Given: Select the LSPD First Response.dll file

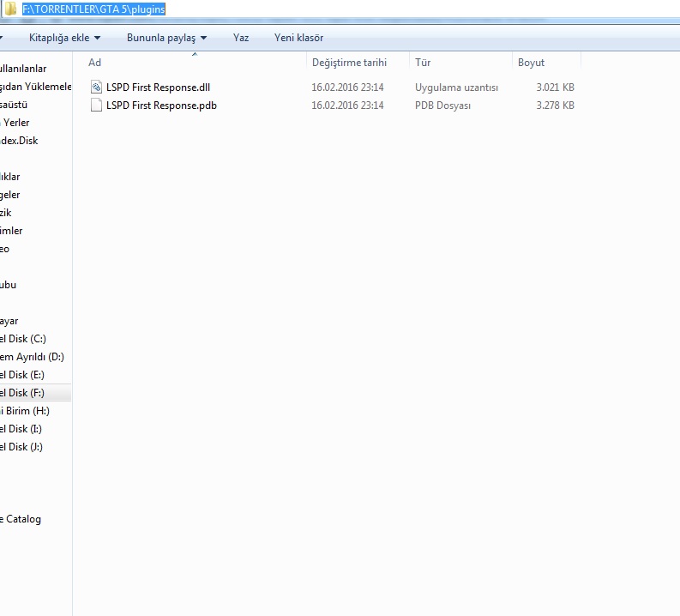Looking at the screenshot, I should pyautogui.click(x=158, y=88).
